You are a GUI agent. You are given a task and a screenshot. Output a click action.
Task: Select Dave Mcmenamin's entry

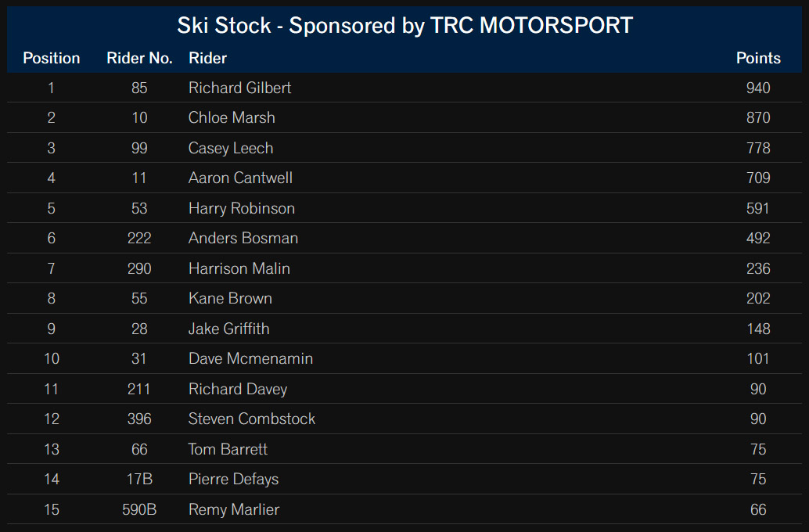pyautogui.click(x=404, y=358)
